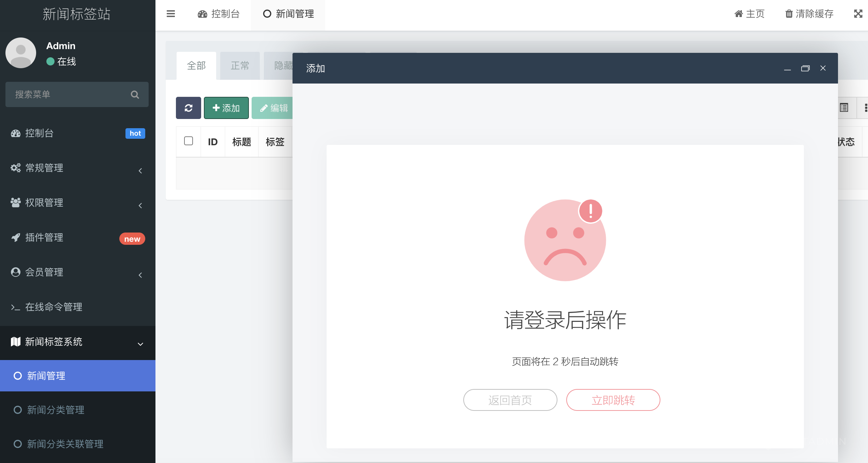Image resolution: width=868 pixels, height=463 pixels.
Task: Click the Admin avatar image
Action: point(21,53)
